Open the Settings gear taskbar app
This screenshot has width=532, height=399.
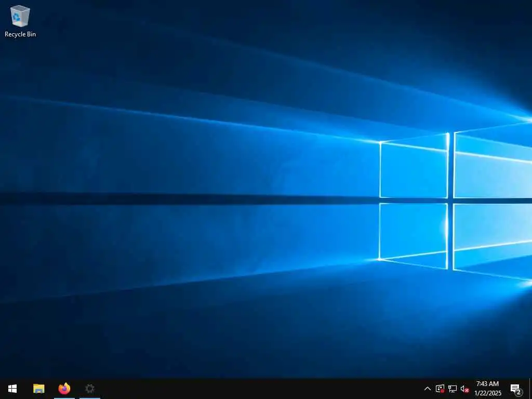point(89,389)
